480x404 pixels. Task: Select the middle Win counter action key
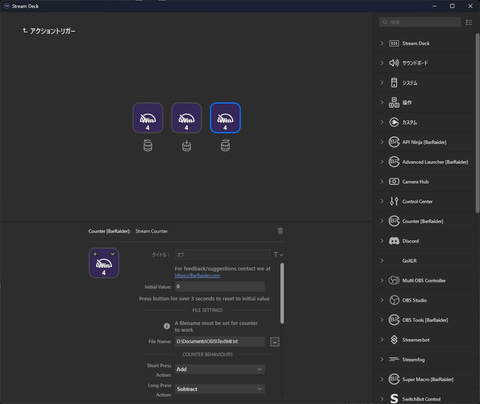coord(186,118)
